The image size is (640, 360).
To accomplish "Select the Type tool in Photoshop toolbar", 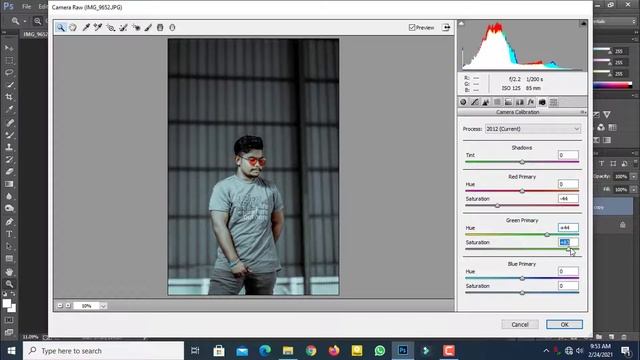I will point(9,234).
